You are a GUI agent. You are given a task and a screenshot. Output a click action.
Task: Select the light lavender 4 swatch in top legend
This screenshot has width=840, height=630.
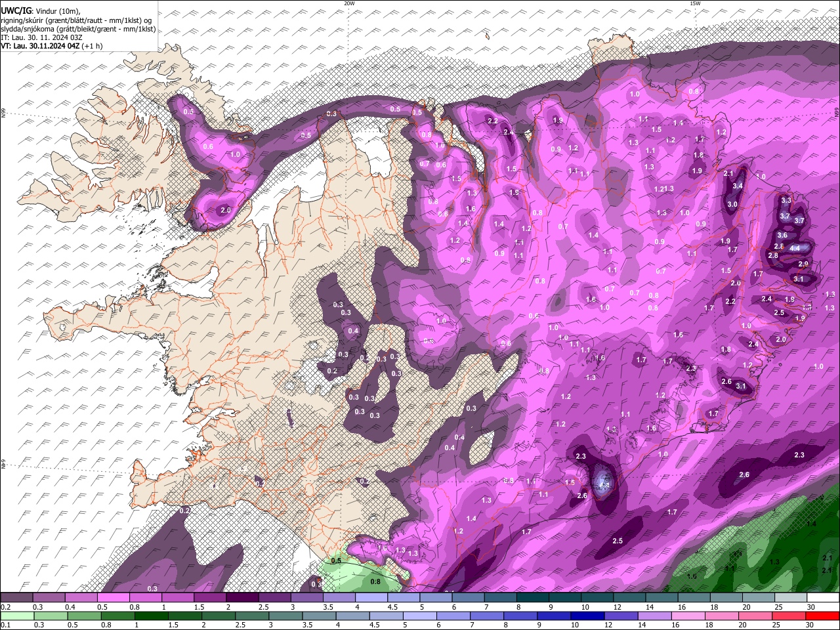tap(371, 598)
